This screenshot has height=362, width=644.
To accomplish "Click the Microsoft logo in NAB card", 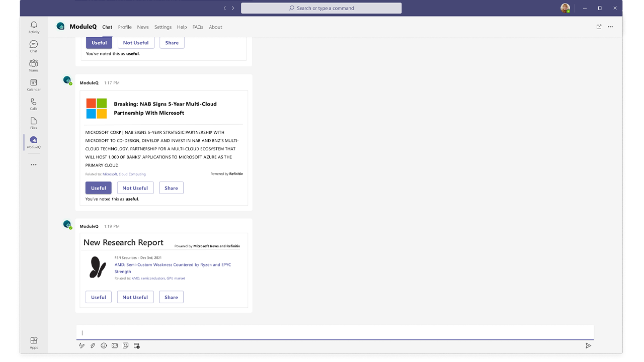I will pos(97,108).
